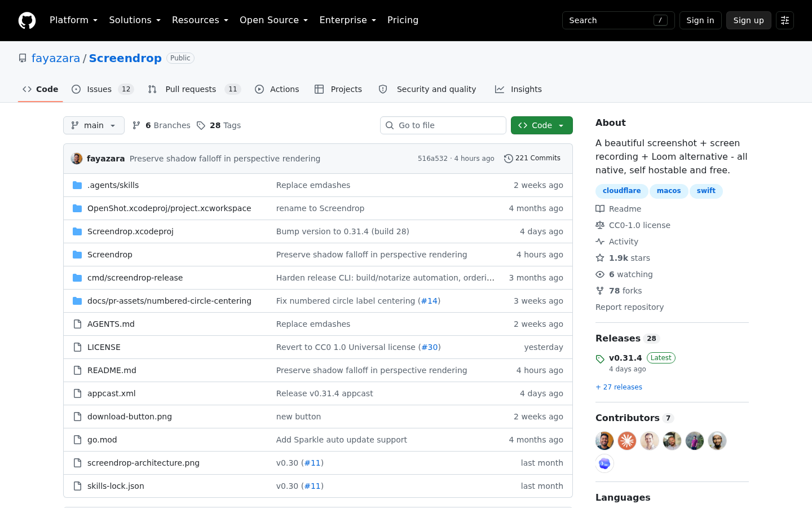Image resolution: width=812 pixels, height=508 pixels.
Task: Open the first contributor avatar
Action: [604, 441]
